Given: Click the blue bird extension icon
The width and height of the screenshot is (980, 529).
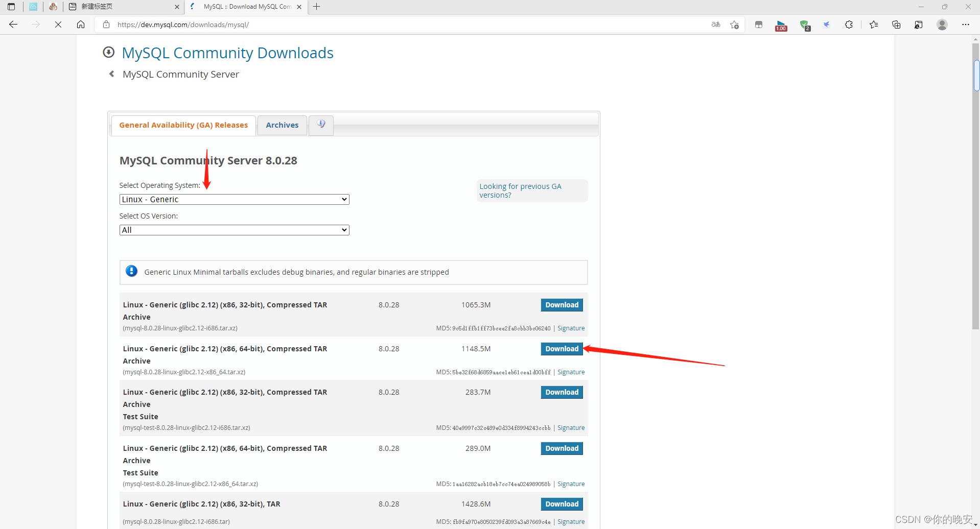Looking at the screenshot, I should [826, 25].
